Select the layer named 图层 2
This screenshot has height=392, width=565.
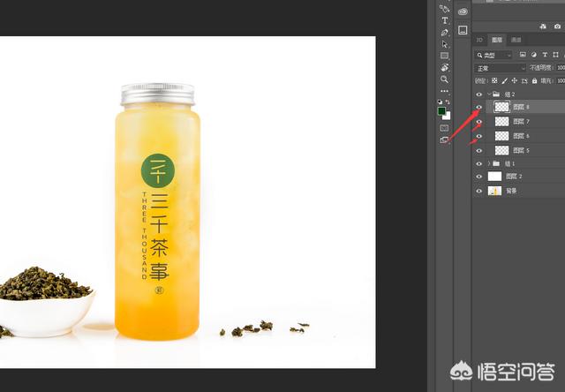(x=514, y=177)
